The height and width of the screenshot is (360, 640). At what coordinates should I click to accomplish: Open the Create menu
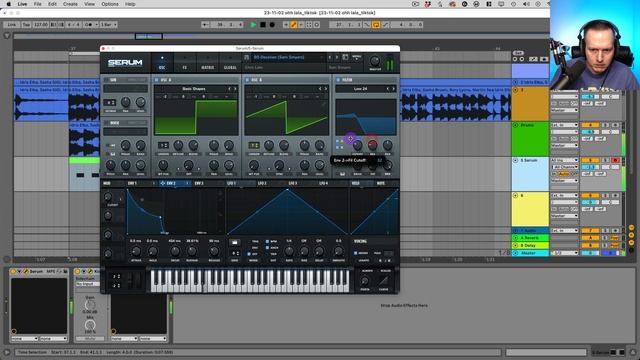tap(70, 4)
